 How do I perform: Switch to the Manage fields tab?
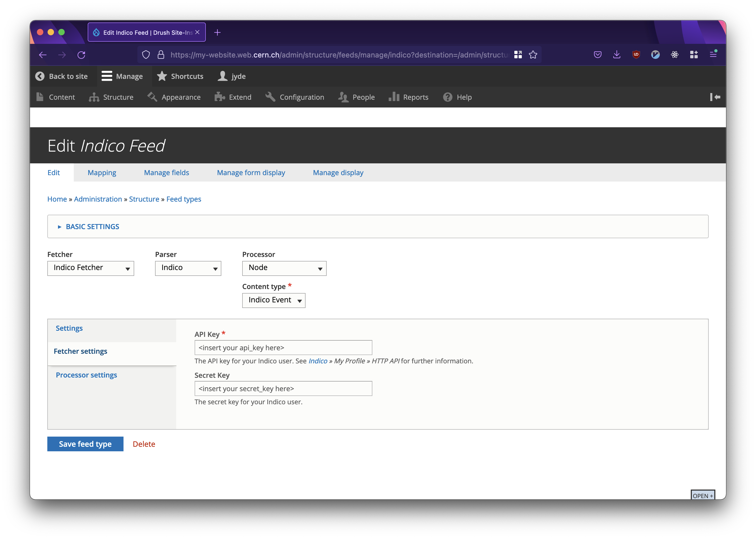(x=166, y=173)
